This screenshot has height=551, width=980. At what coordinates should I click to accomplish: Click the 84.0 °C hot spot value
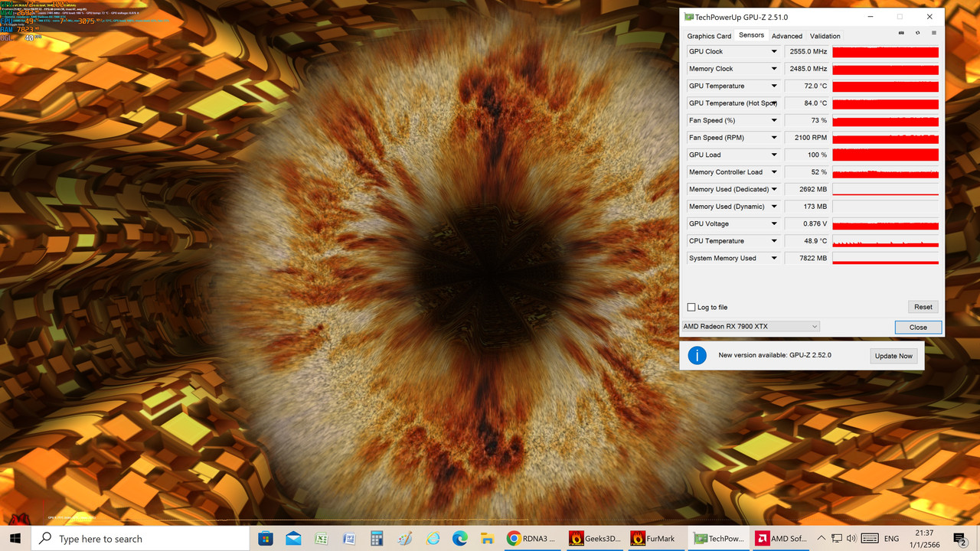click(807, 103)
